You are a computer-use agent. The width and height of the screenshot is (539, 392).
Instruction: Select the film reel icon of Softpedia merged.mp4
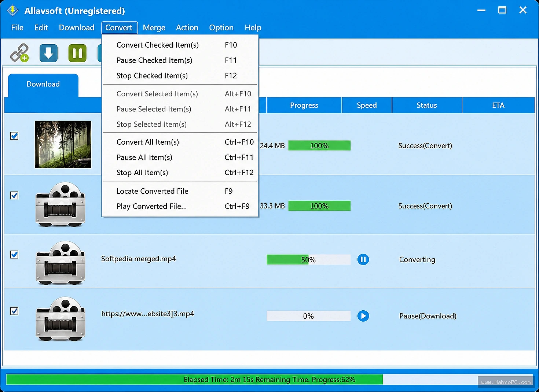click(x=61, y=262)
